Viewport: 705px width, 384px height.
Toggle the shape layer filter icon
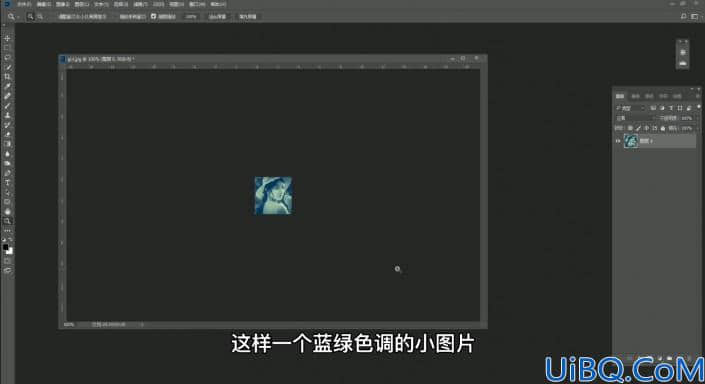click(680, 108)
